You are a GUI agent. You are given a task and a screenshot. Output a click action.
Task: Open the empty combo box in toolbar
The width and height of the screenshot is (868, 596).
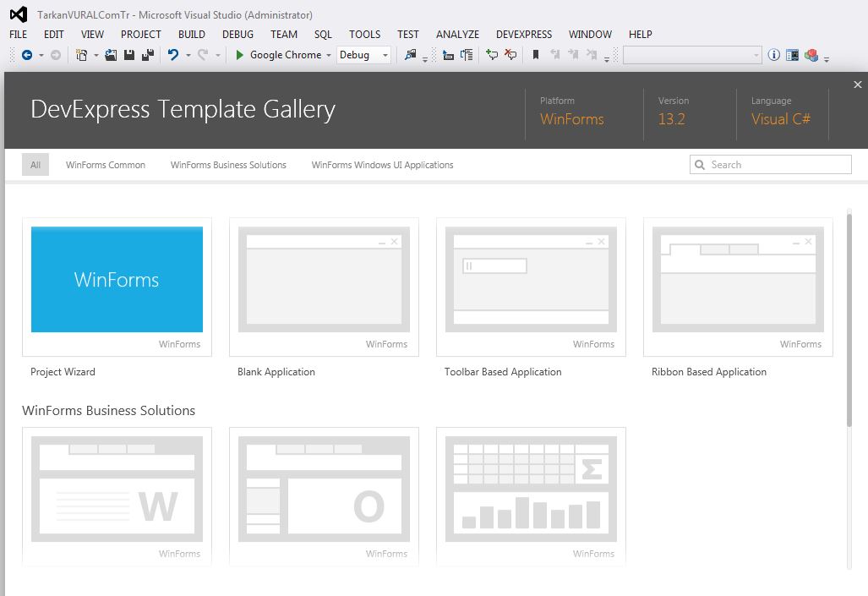tap(692, 55)
